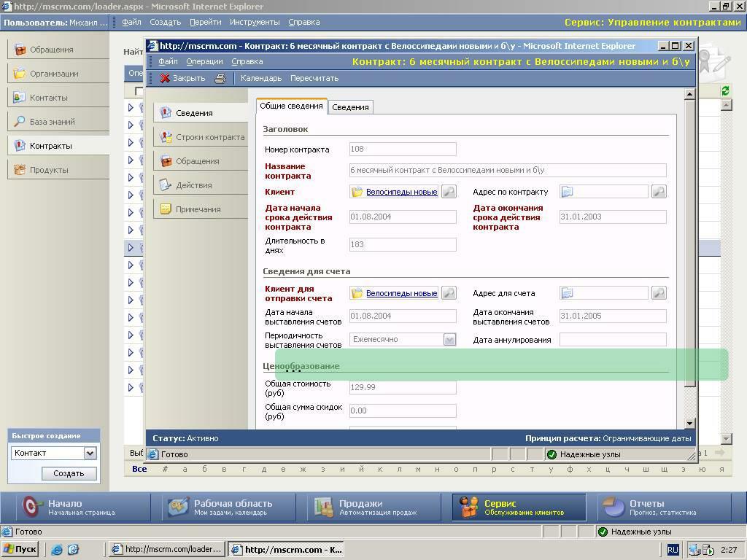747x560 pixels.
Task: Click the lookup icon for Адрес по контракту
Action: click(x=659, y=192)
